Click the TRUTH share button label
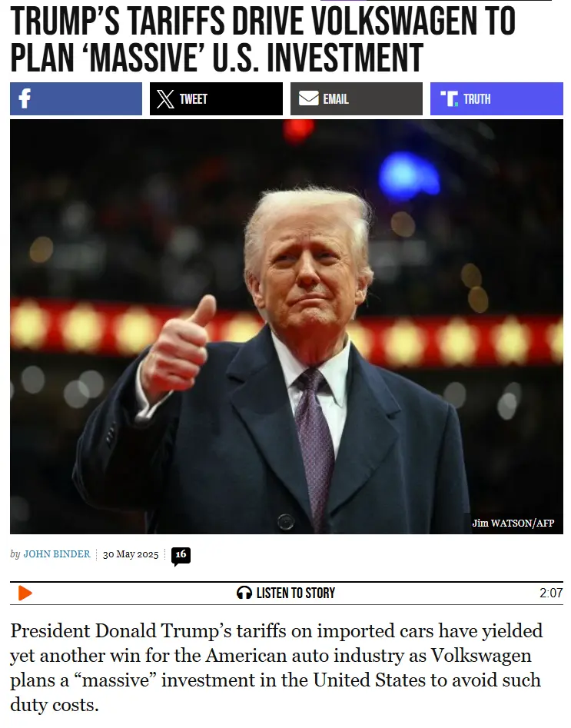The height and width of the screenshot is (728, 571). click(x=476, y=99)
